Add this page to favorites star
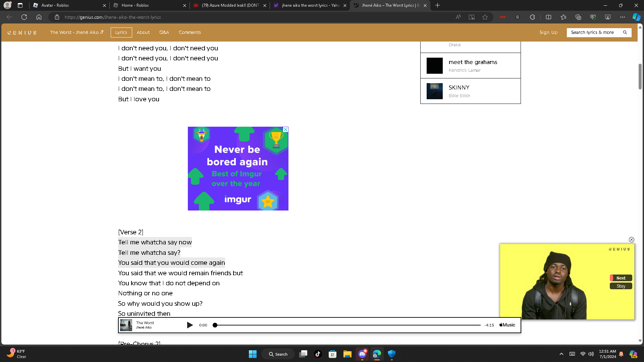This screenshot has height=362, width=644. pyautogui.click(x=485, y=17)
